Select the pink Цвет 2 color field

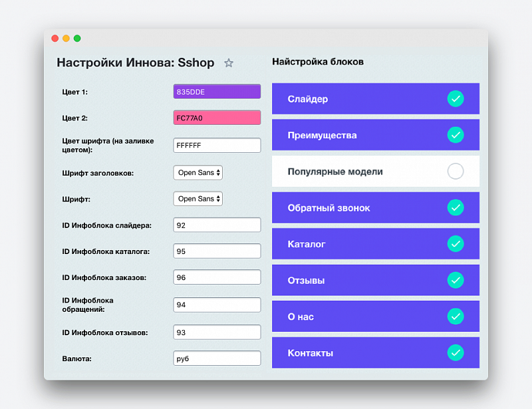coord(217,118)
